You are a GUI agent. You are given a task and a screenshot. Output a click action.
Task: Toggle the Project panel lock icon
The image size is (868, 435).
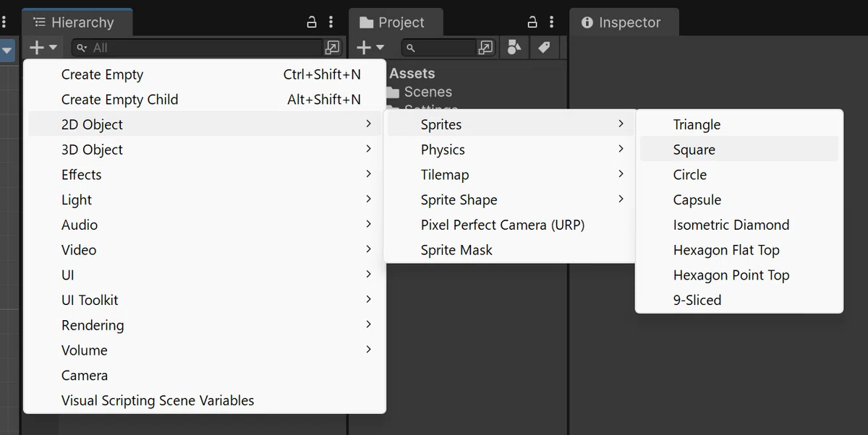533,22
